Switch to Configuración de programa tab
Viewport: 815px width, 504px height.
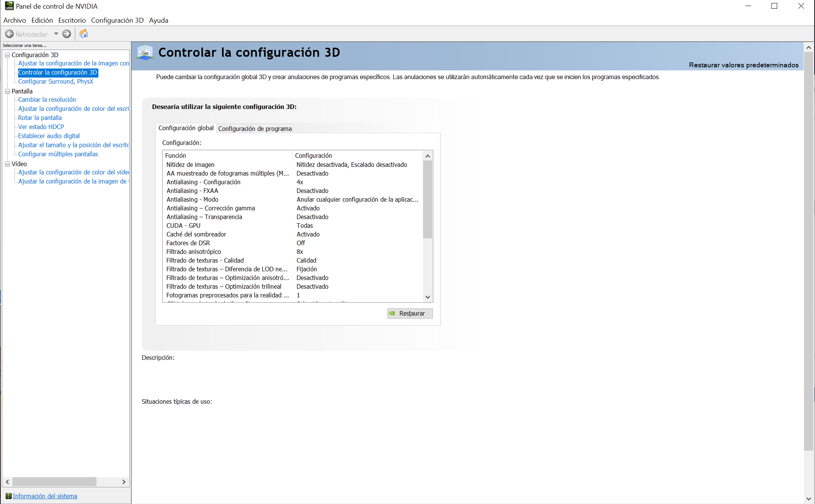255,129
